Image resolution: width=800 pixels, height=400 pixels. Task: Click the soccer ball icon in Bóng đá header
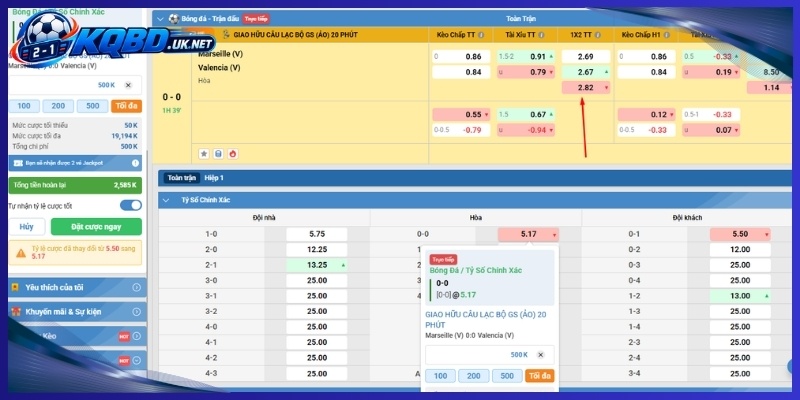click(x=173, y=19)
